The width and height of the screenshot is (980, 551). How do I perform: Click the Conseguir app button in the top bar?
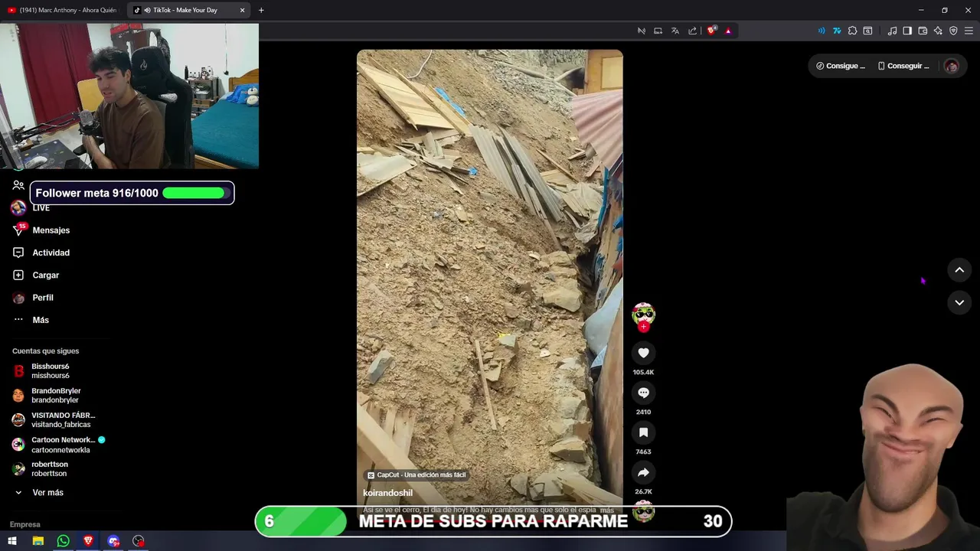click(x=903, y=66)
